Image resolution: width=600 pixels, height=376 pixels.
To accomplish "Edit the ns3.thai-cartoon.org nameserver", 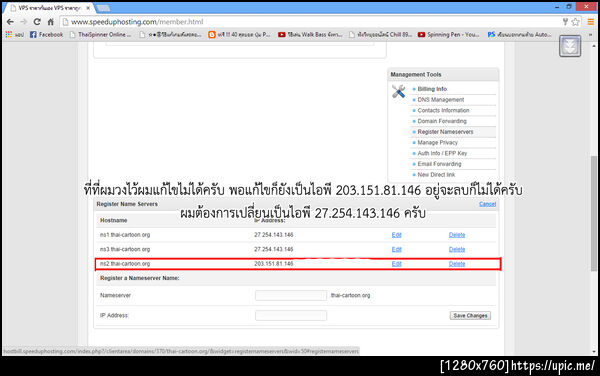I will pyautogui.click(x=396, y=249).
